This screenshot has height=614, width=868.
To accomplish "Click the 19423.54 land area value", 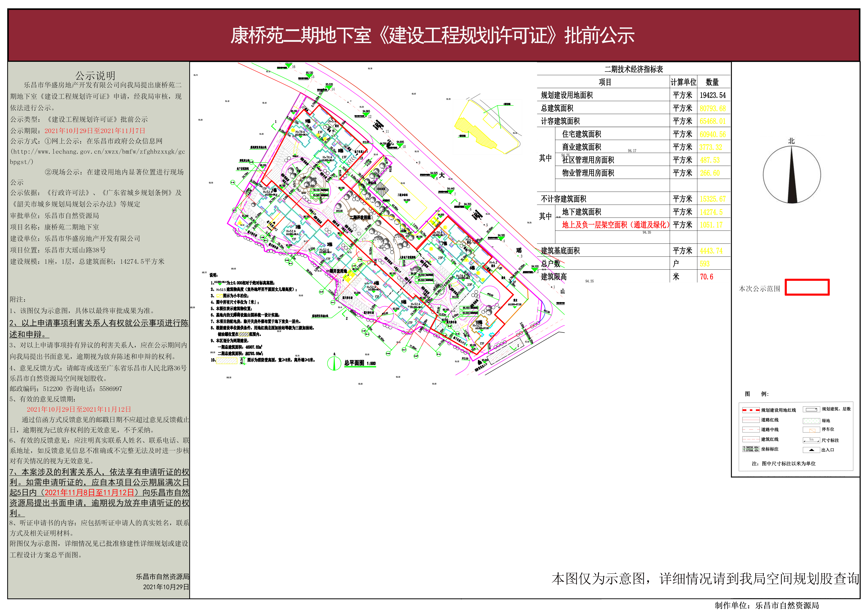I will tap(713, 95).
